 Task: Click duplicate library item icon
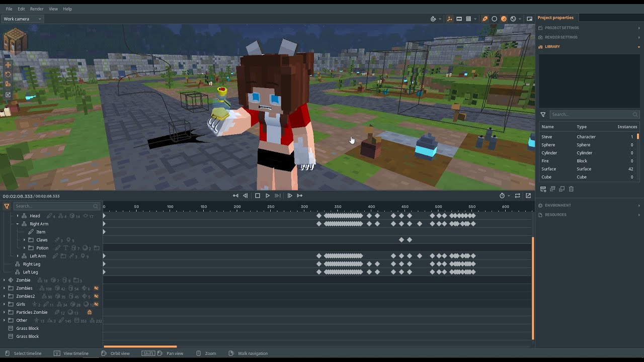pos(562,189)
